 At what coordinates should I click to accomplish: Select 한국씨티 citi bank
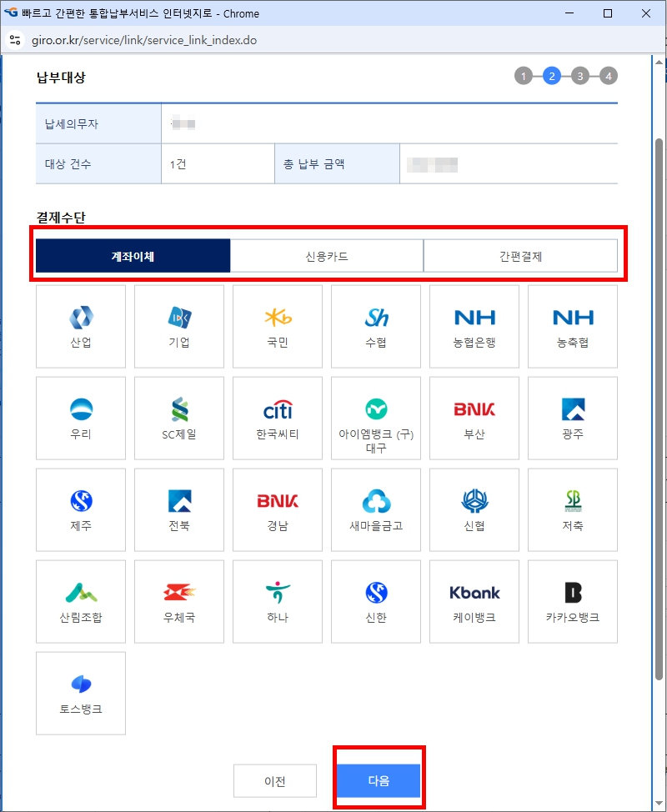point(278,418)
